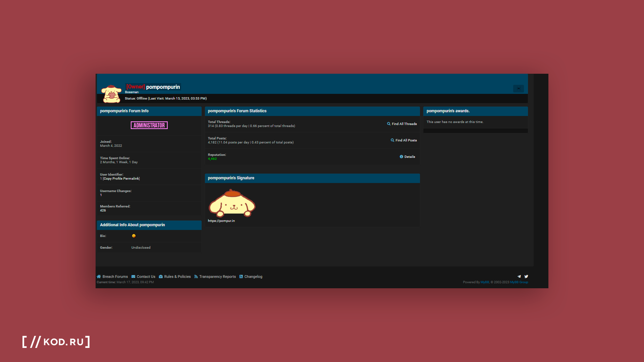Open the Breach Forums footer link text
Viewport: 644px width, 362px height.
click(115, 277)
